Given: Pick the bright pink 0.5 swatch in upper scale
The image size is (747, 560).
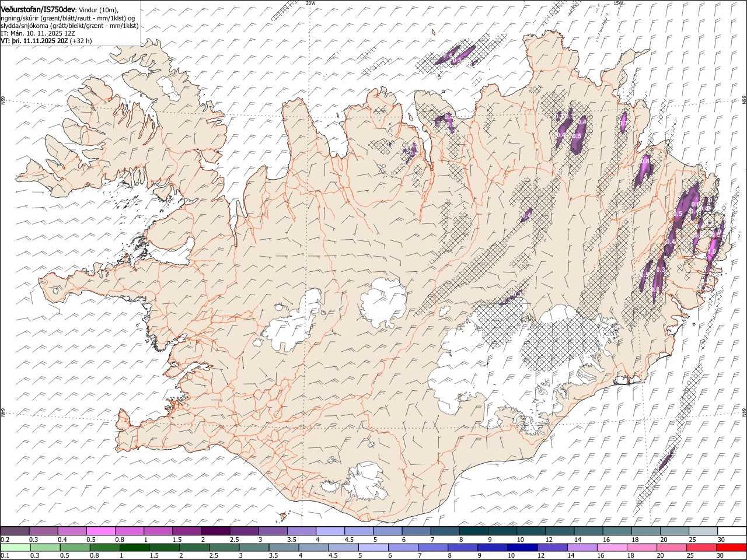Looking at the screenshot, I should click(101, 531).
